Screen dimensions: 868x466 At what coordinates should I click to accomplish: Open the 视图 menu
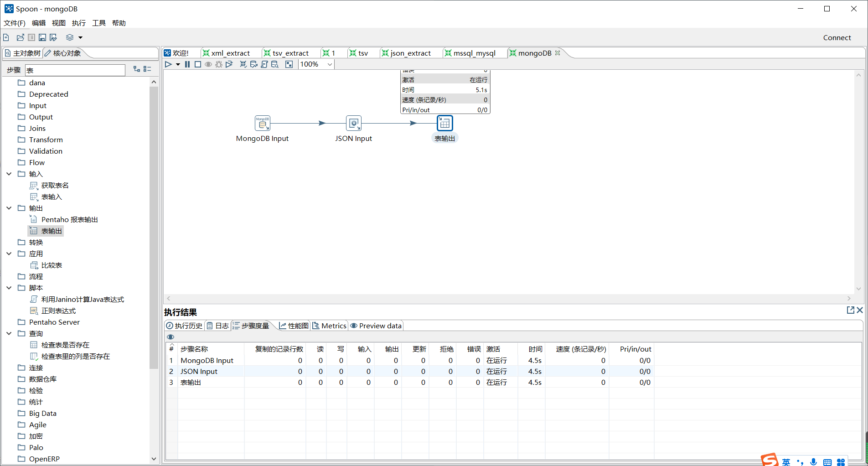(x=59, y=23)
